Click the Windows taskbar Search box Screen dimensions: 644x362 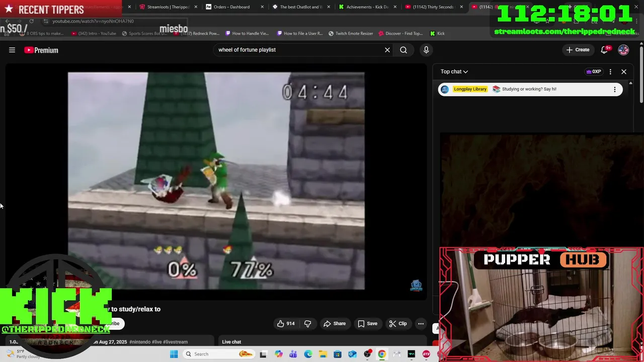click(218, 354)
